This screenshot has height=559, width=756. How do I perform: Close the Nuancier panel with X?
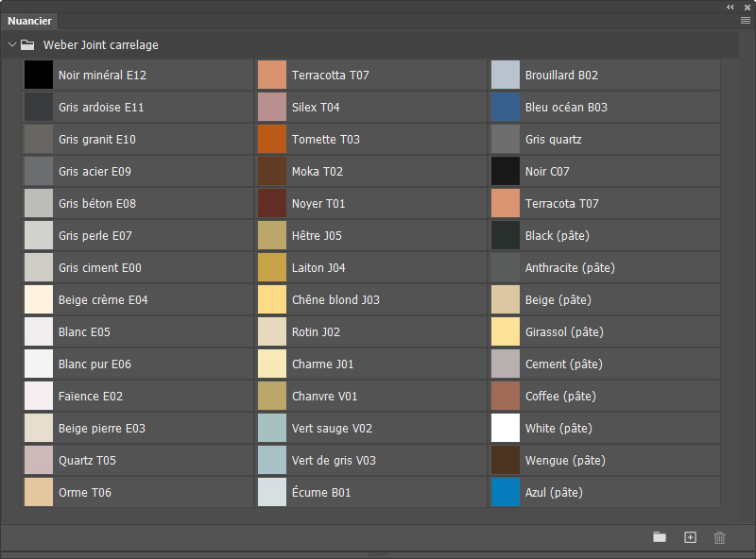point(747,8)
